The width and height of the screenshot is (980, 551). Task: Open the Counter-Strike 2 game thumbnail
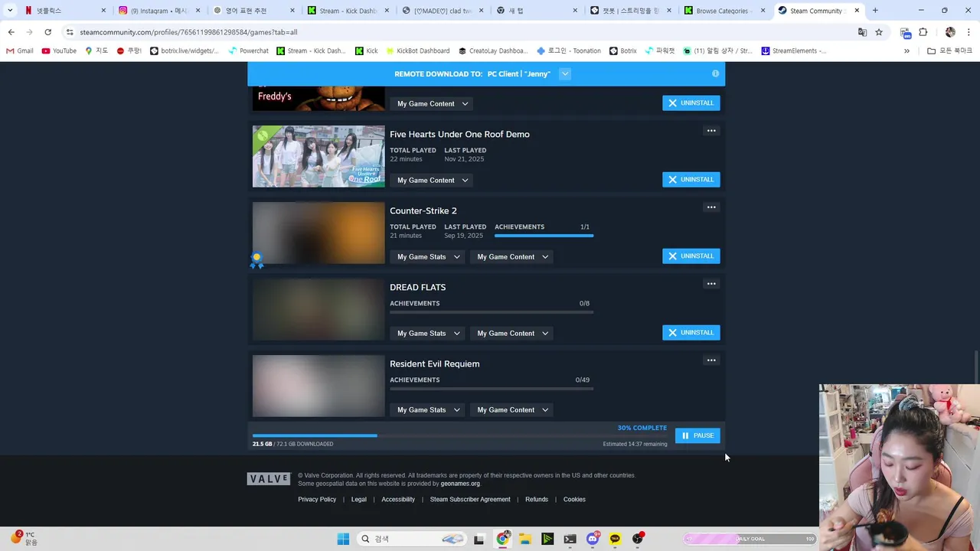point(318,233)
